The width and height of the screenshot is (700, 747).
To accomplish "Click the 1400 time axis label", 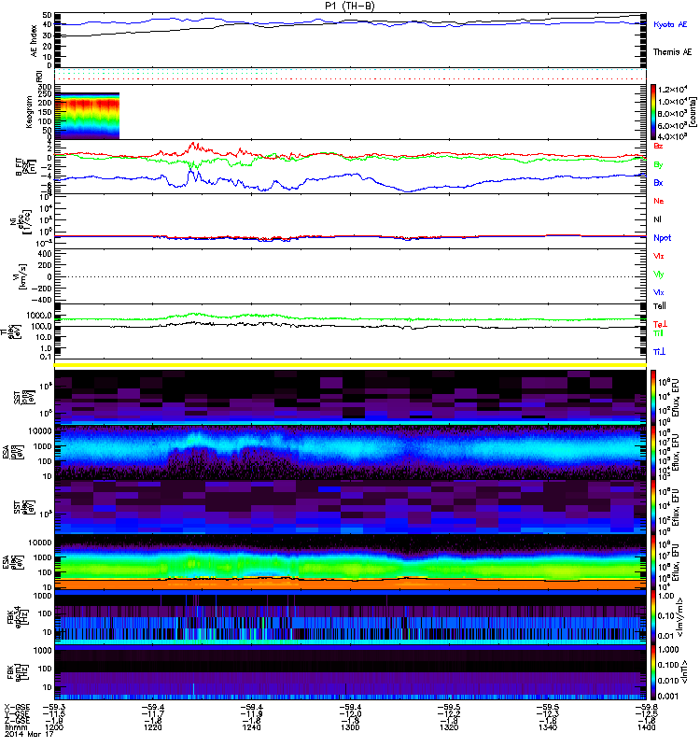I will (x=635, y=728).
